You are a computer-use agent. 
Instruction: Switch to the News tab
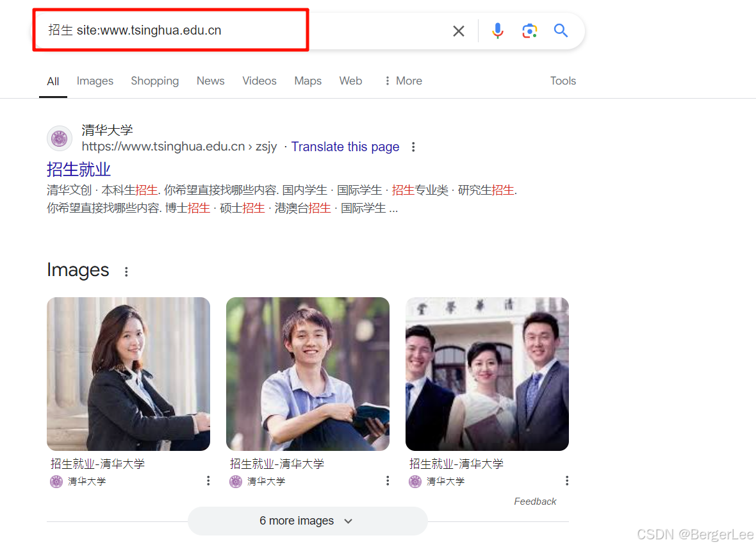[210, 81]
